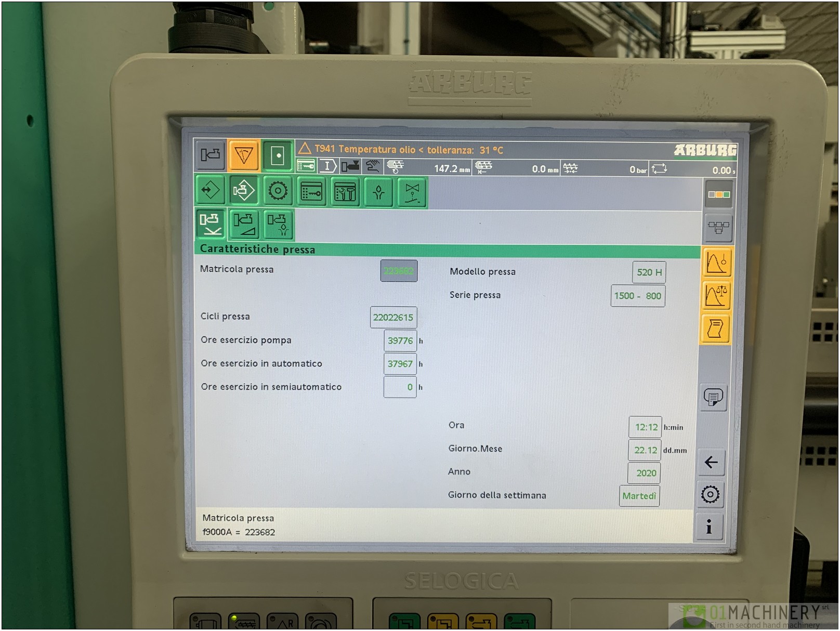
Task: Select the Anno field 2020
Action: (644, 473)
